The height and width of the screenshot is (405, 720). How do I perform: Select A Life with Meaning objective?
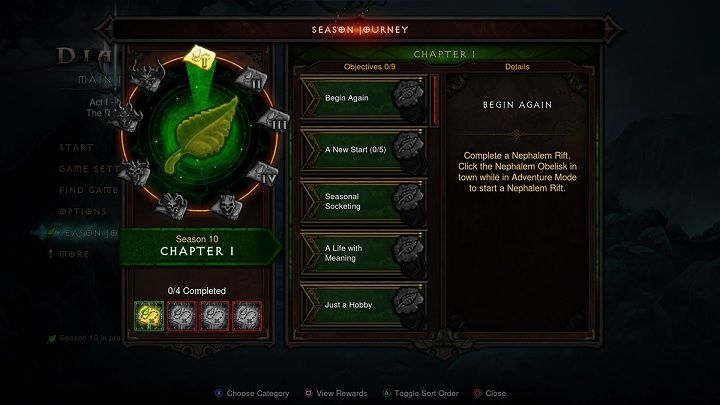coord(364,253)
